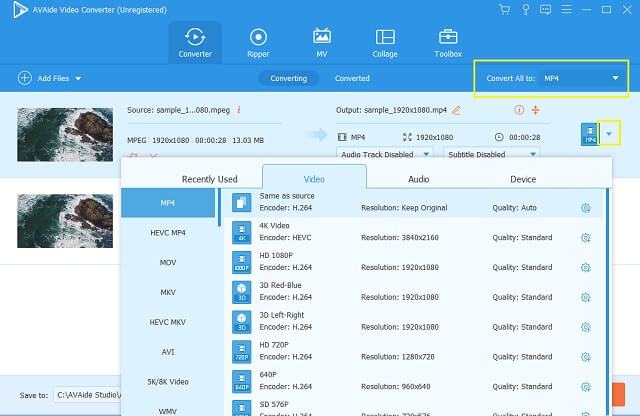The width and height of the screenshot is (640, 416).
Task: Click the Output sample_1920x1080.mp4 name
Action: pos(391,110)
